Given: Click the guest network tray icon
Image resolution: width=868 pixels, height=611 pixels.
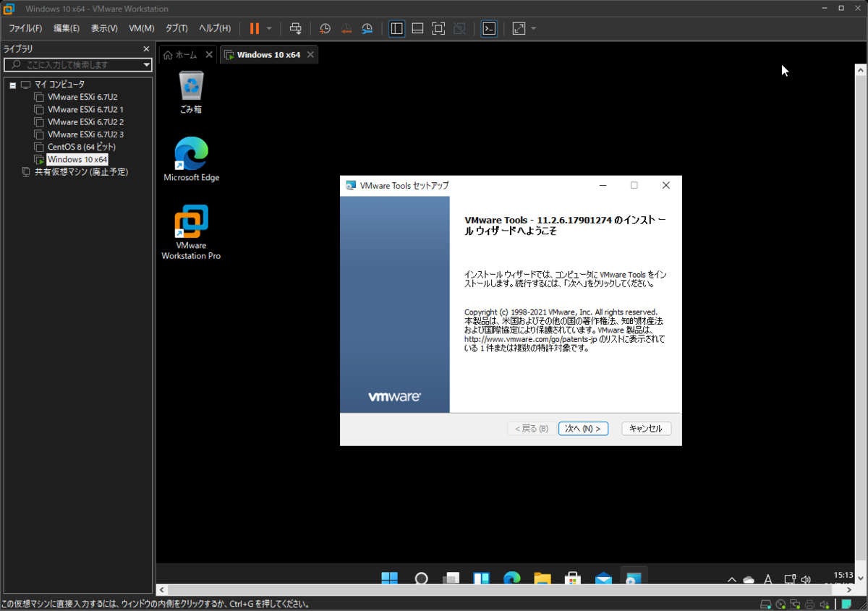Looking at the screenshot, I should pos(788,579).
